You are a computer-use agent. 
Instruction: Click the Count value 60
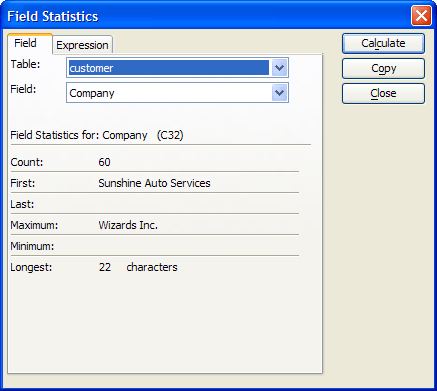point(104,162)
